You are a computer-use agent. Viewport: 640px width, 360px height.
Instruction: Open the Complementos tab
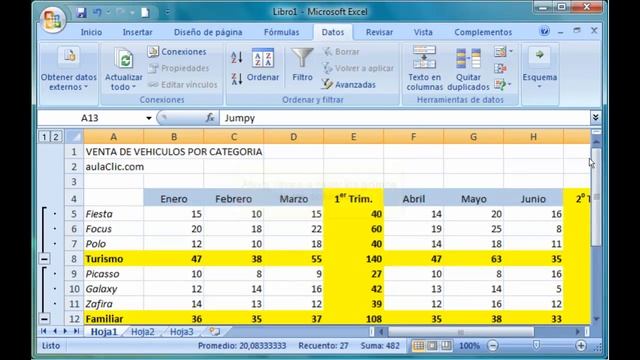tap(483, 32)
